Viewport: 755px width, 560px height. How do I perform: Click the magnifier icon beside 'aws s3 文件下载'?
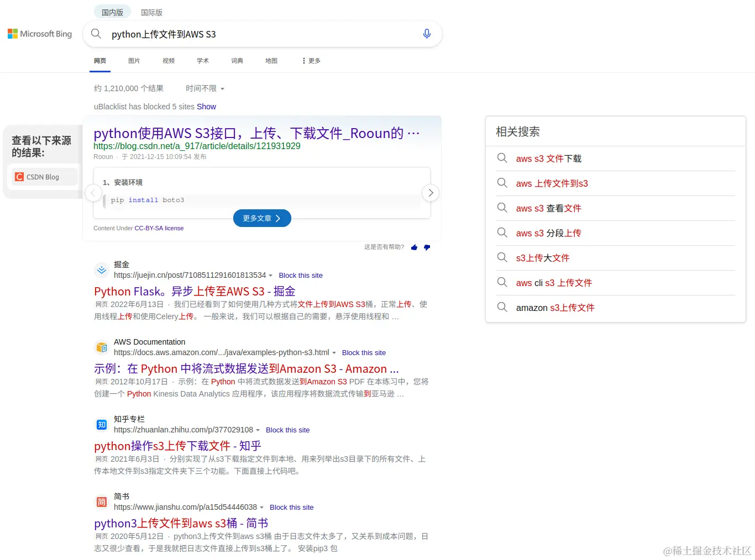pos(502,159)
